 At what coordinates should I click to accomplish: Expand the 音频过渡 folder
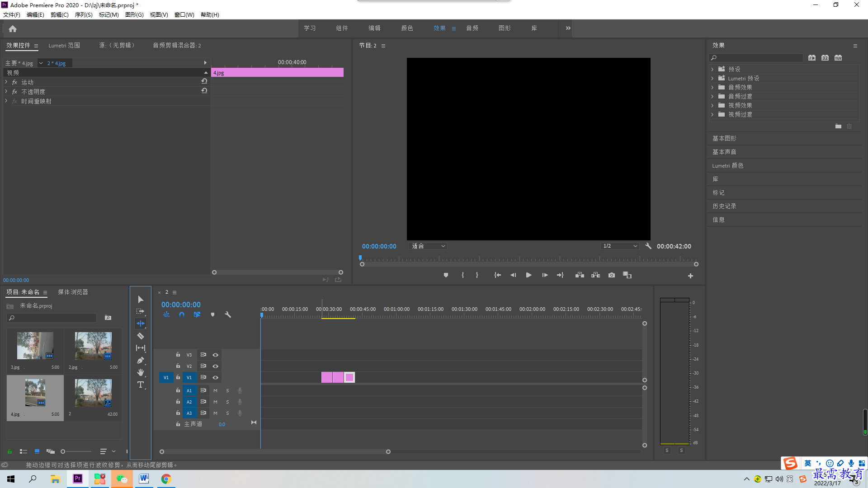pos(712,96)
